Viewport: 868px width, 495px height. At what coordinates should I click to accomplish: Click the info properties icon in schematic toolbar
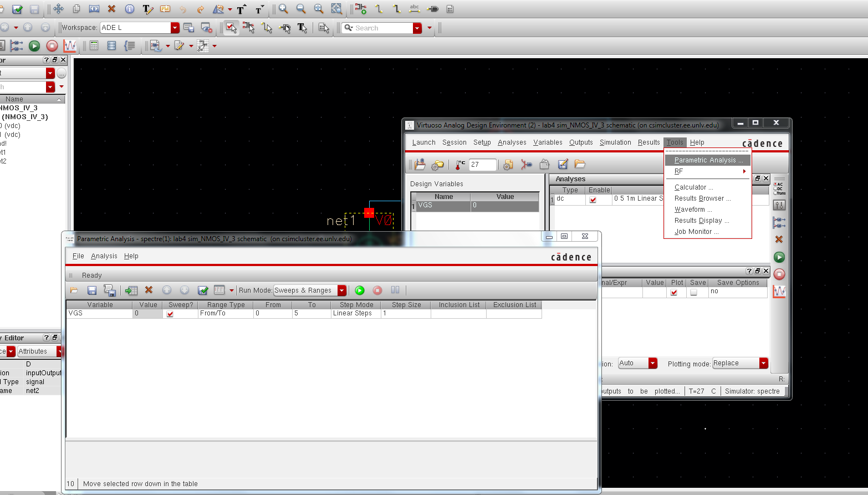click(x=129, y=9)
